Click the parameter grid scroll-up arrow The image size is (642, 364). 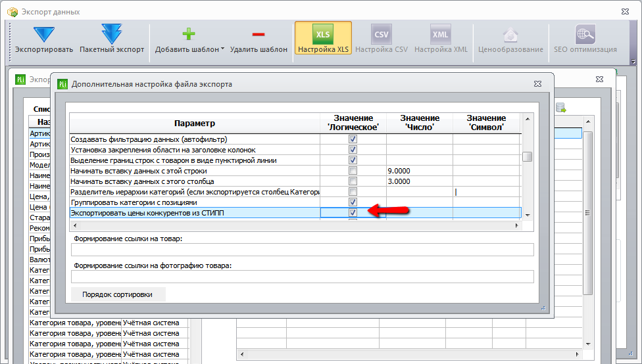(528, 119)
